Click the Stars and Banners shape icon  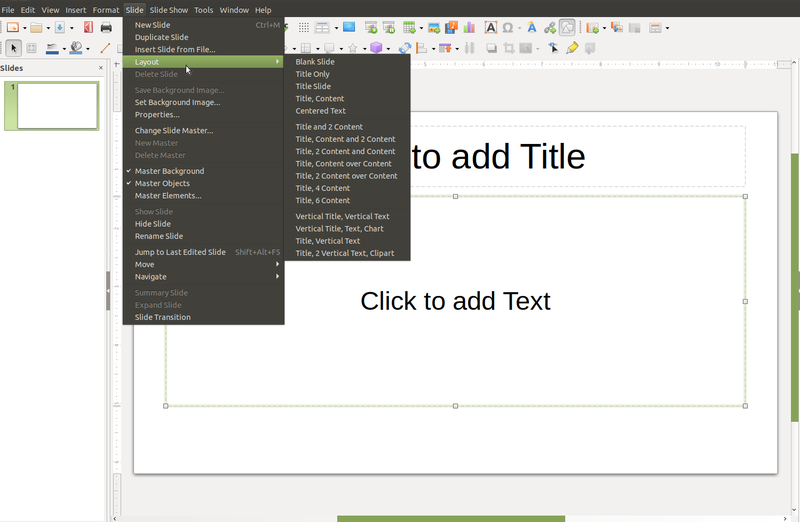point(353,48)
